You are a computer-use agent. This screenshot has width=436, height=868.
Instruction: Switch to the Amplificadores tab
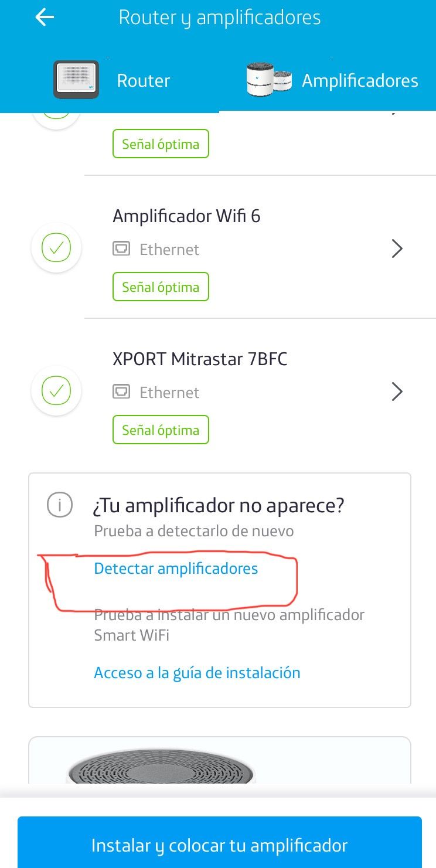[359, 81]
